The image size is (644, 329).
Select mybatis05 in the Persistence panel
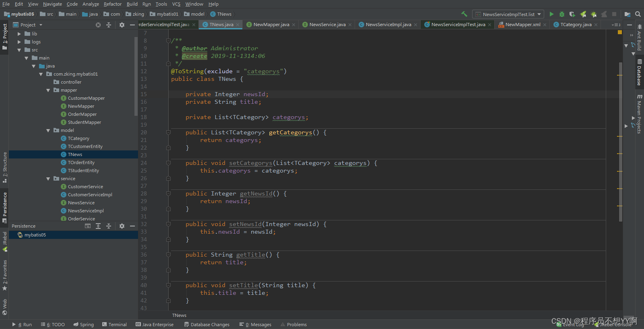35,235
